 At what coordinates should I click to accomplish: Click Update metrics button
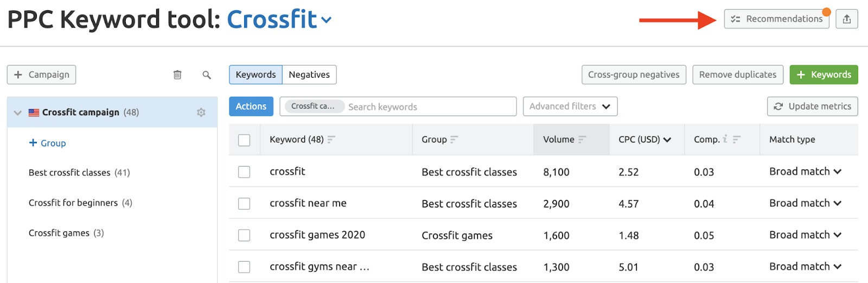click(813, 106)
